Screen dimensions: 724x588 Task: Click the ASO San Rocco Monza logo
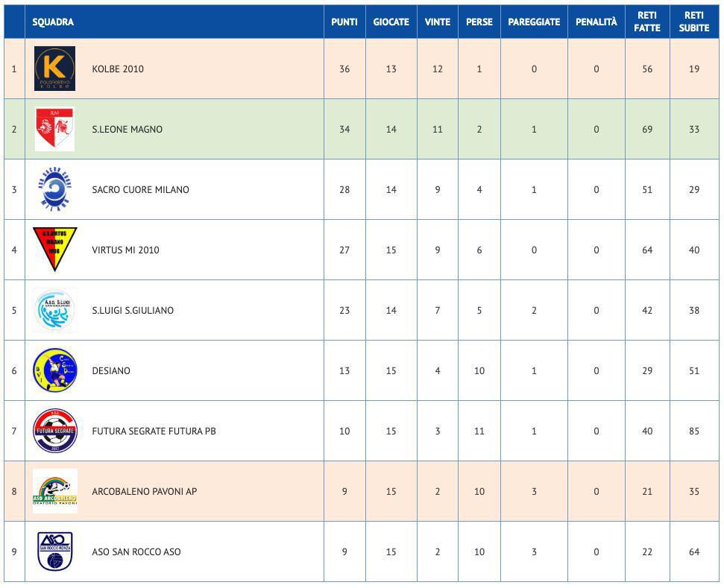(54, 551)
